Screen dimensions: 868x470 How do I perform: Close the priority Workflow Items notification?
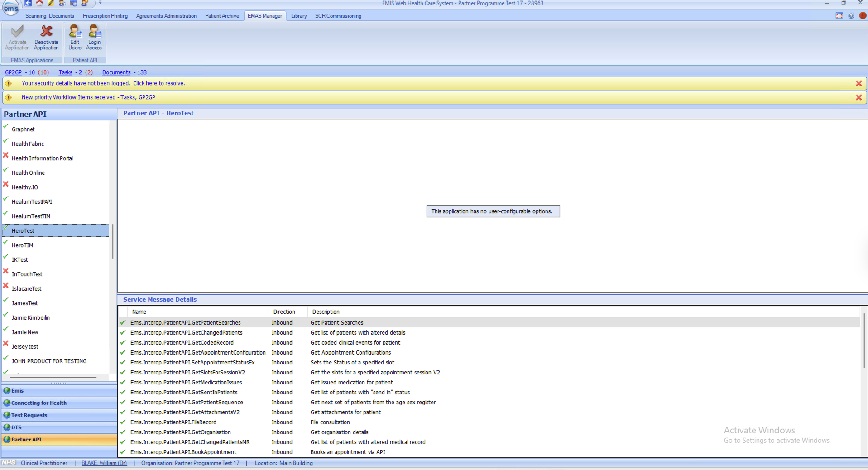point(858,97)
